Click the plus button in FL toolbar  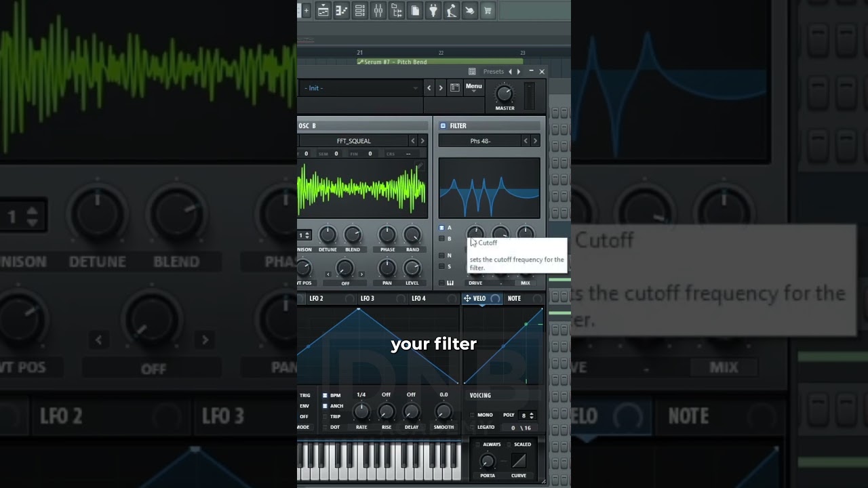[x=306, y=10]
